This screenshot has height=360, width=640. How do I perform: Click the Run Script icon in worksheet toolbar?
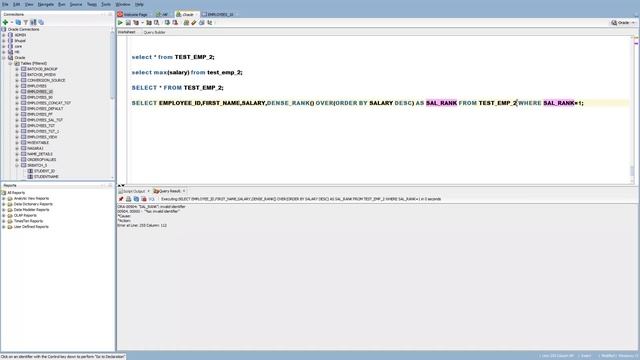[128, 23]
